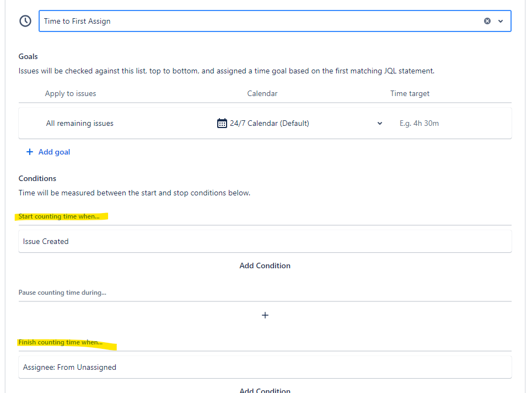532x393 pixels.
Task: Clear the SLA name using the circled X icon
Action: pyautogui.click(x=487, y=20)
